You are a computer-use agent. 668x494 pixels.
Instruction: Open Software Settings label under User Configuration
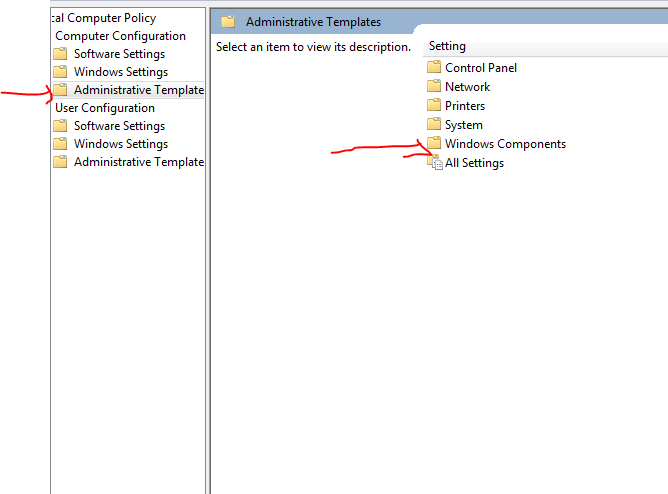point(119,126)
